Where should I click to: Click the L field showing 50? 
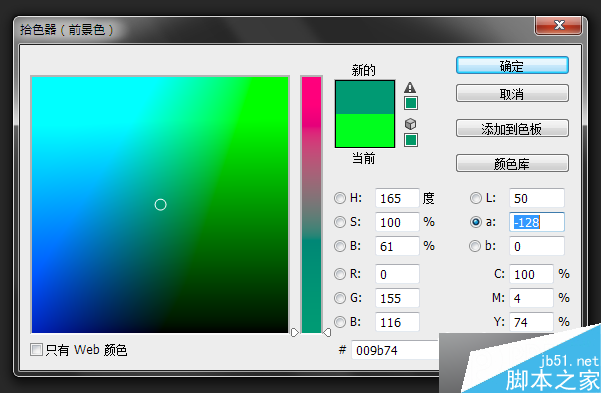(537, 198)
